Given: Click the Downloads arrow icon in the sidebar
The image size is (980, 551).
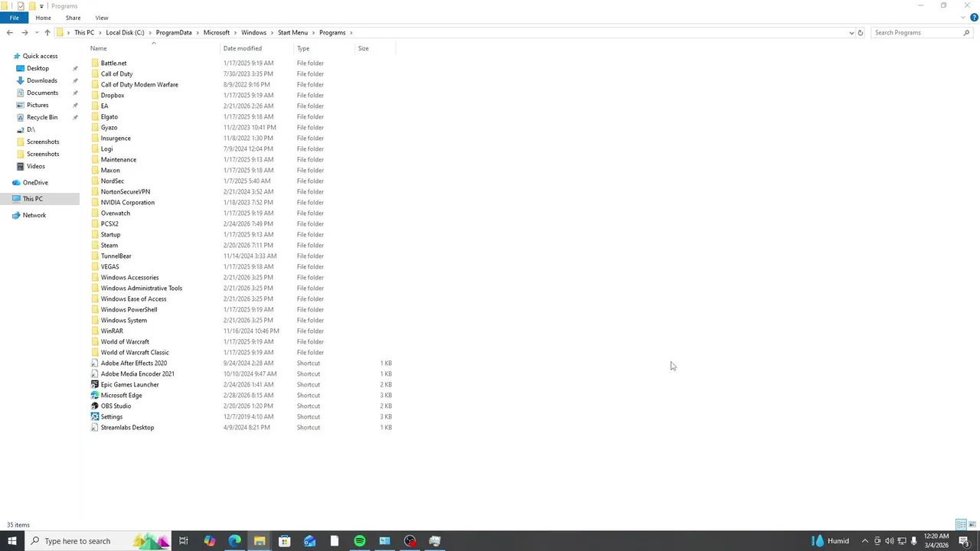Looking at the screenshot, I should click(20, 80).
